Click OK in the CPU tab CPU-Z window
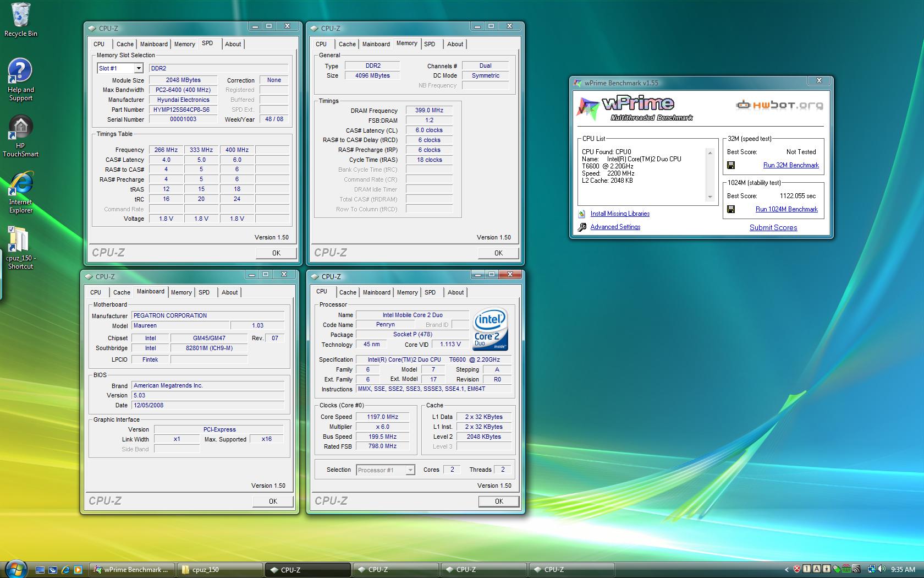The width and height of the screenshot is (924, 578). coord(499,501)
